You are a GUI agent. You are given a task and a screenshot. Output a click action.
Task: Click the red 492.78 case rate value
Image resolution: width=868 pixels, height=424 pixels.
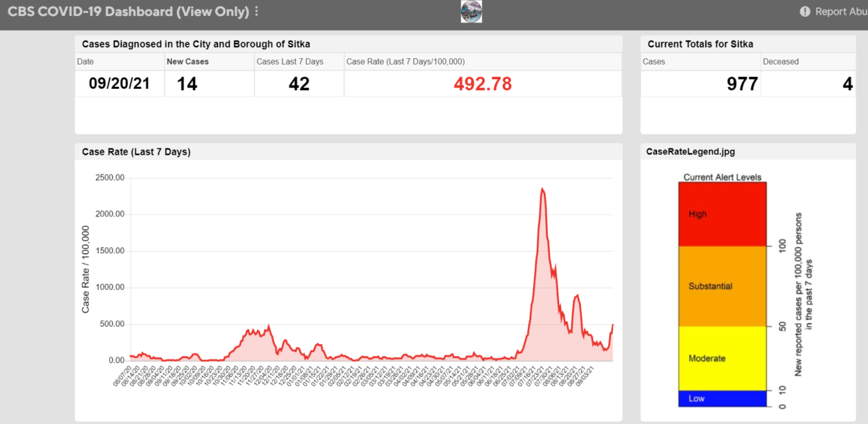click(483, 84)
